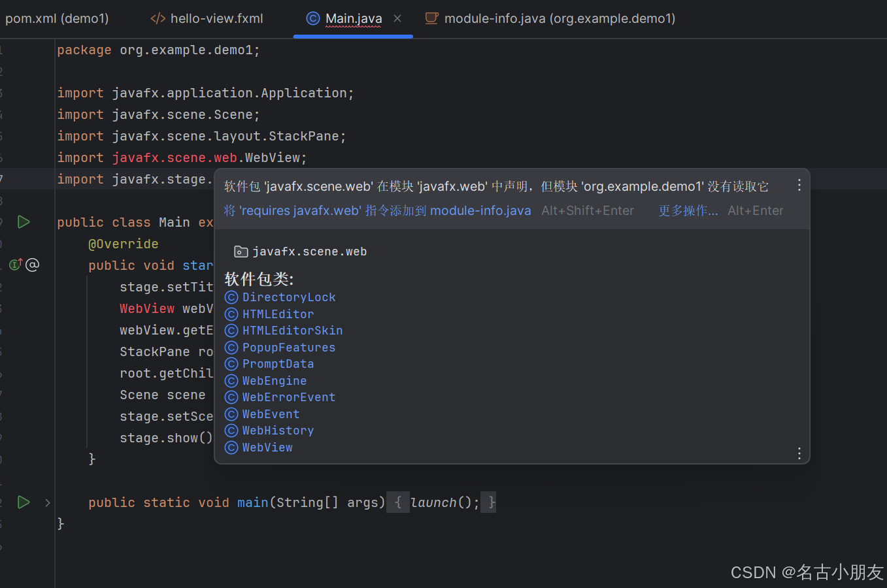The image size is (887, 588).
Task: Click the 'public class Main' declaration text
Action: (124, 222)
